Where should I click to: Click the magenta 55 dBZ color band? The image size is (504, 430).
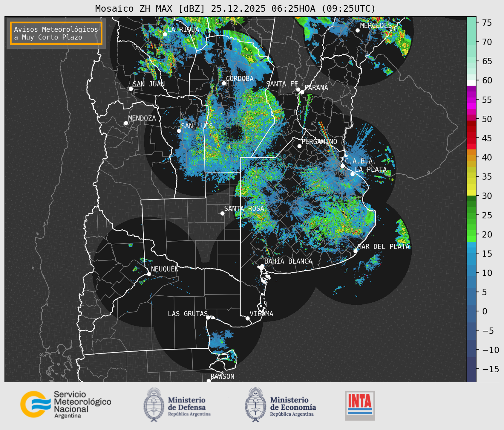(471, 100)
